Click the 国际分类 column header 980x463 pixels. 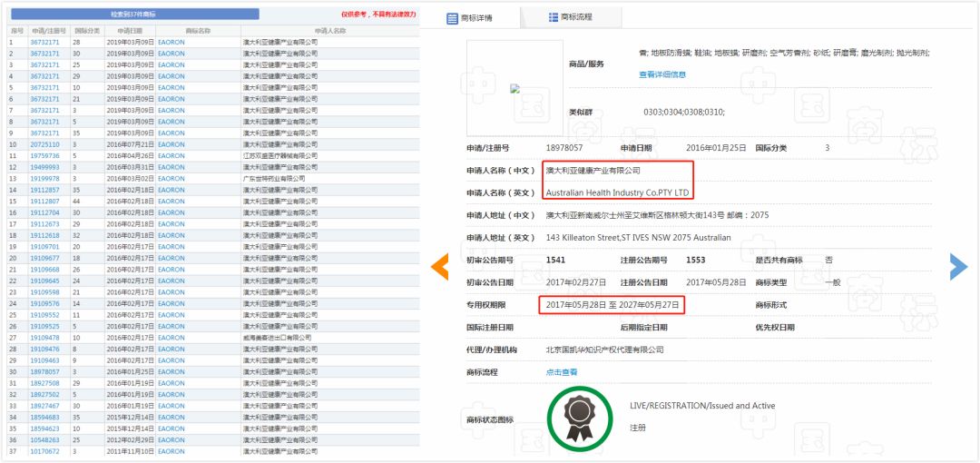85,31
